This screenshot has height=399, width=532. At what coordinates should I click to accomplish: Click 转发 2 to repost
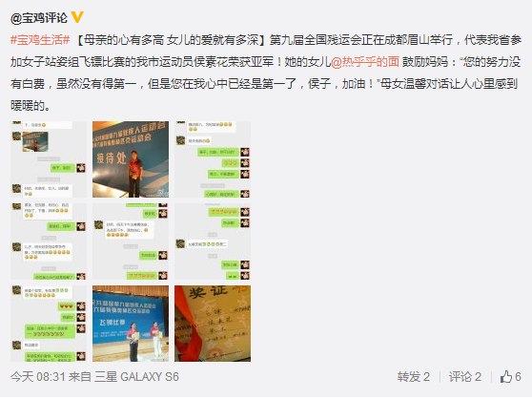tap(414, 377)
